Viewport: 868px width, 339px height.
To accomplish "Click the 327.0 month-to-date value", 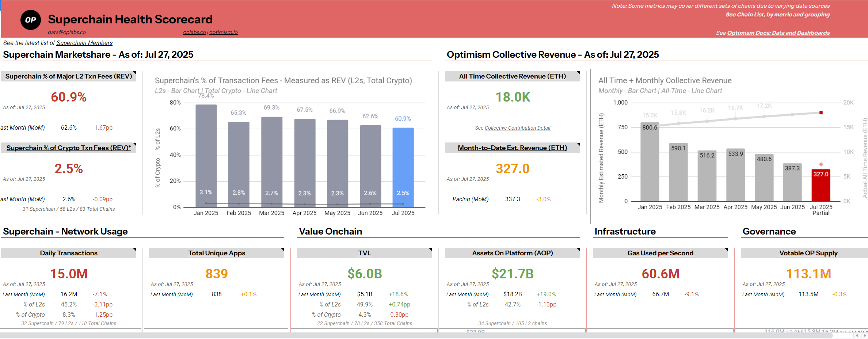I will pyautogui.click(x=513, y=168).
